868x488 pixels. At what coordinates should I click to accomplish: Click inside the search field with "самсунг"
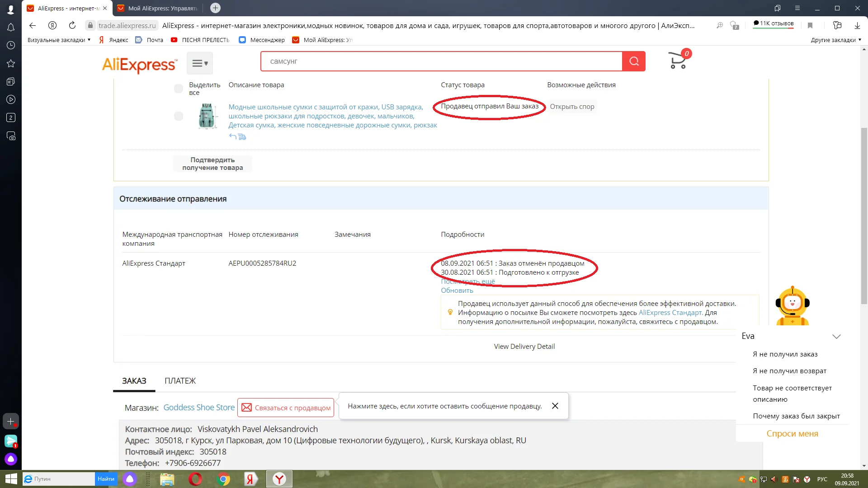(x=441, y=61)
